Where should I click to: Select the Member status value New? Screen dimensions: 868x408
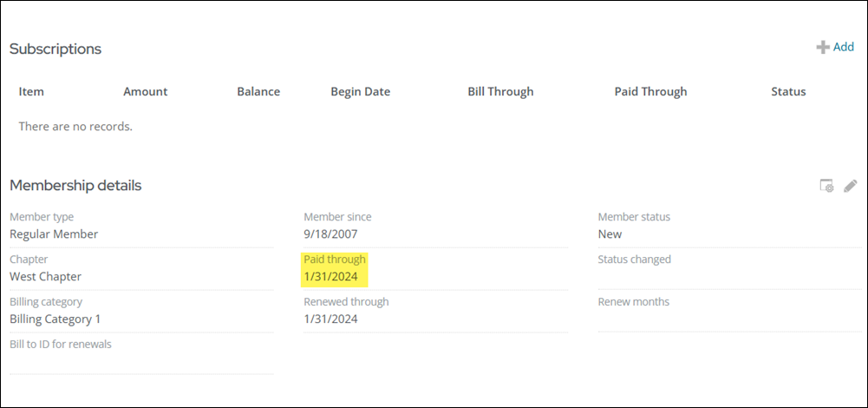click(610, 234)
